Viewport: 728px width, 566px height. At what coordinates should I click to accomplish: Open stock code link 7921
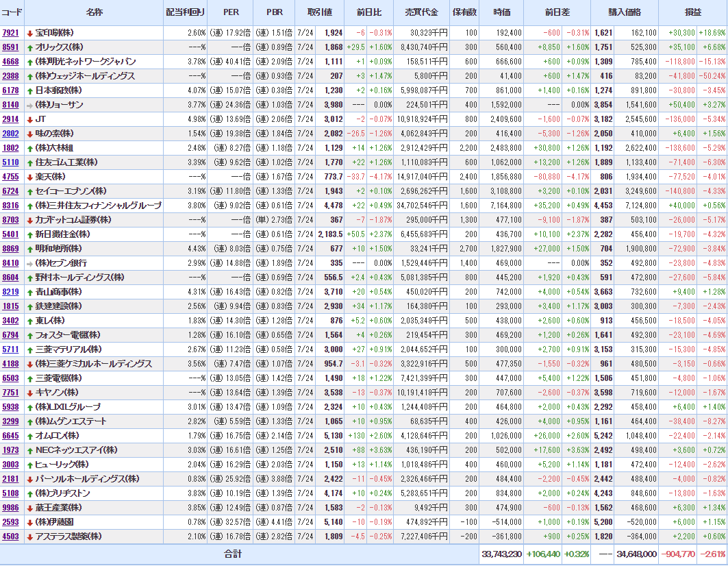[x=11, y=33]
